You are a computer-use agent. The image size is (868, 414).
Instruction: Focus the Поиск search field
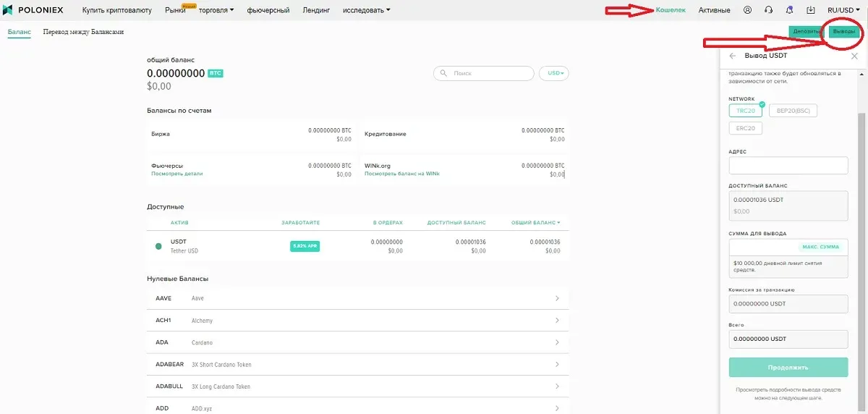pos(483,73)
